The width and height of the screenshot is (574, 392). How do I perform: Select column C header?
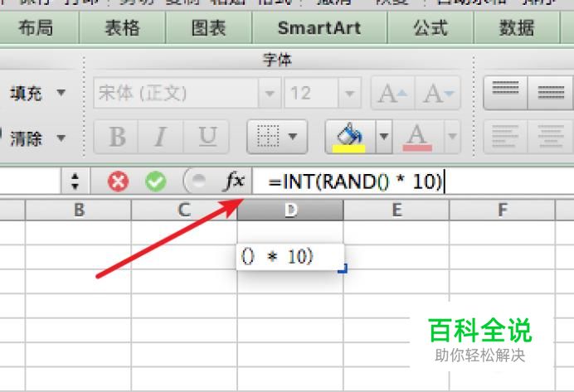[184, 210]
